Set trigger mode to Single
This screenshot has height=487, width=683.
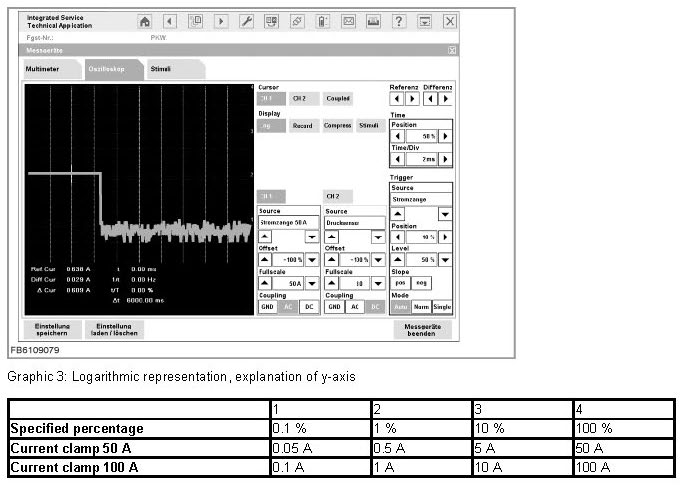(x=442, y=307)
